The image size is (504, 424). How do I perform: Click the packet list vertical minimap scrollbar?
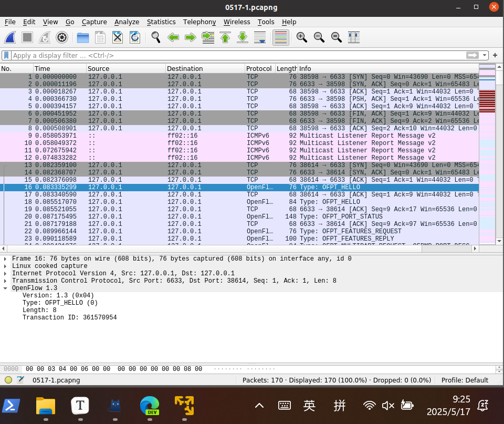point(487,158)
